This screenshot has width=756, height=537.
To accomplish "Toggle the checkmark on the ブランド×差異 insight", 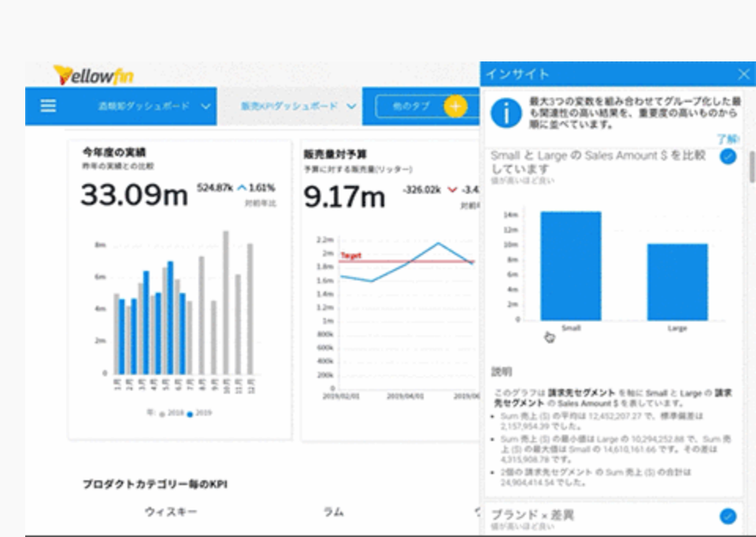I will click(x=728, y=517).
